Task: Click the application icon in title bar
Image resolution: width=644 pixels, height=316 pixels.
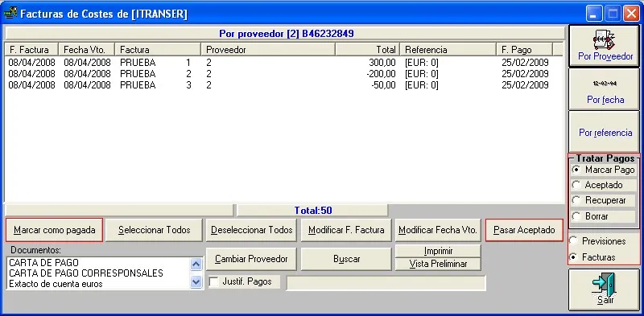Action: coord(10,14)
